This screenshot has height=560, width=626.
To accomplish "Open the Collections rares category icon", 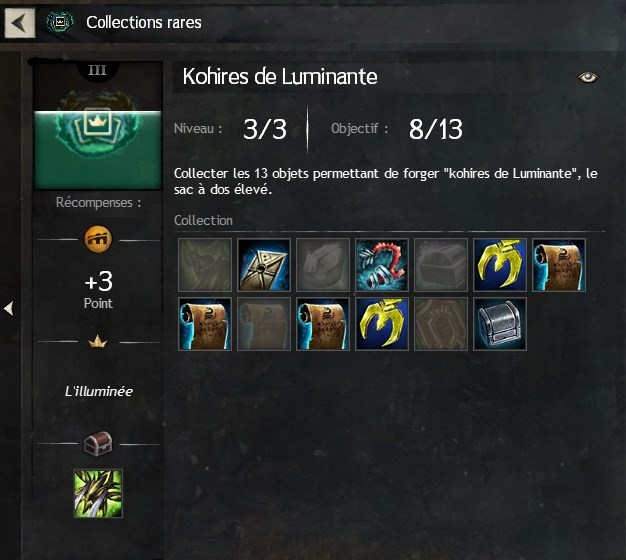I will [60, 22].
